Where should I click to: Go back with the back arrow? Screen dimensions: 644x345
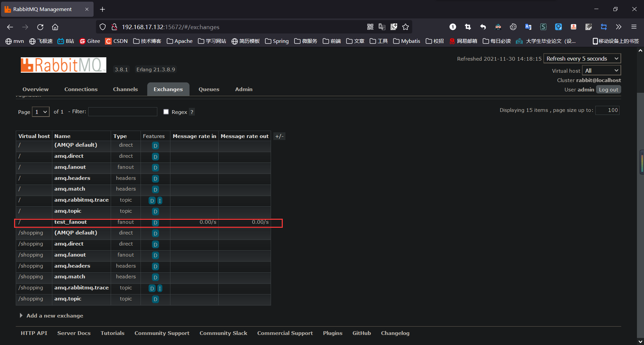tap(10, 27)
